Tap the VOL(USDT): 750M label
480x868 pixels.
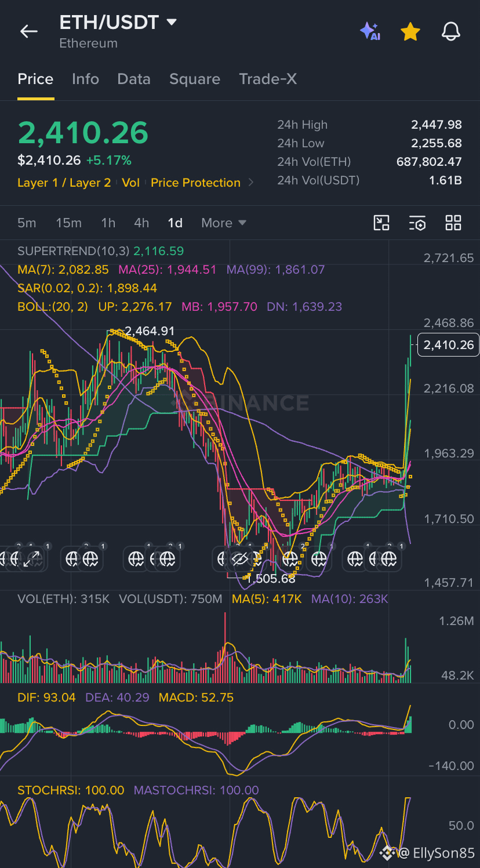[170, 599]
